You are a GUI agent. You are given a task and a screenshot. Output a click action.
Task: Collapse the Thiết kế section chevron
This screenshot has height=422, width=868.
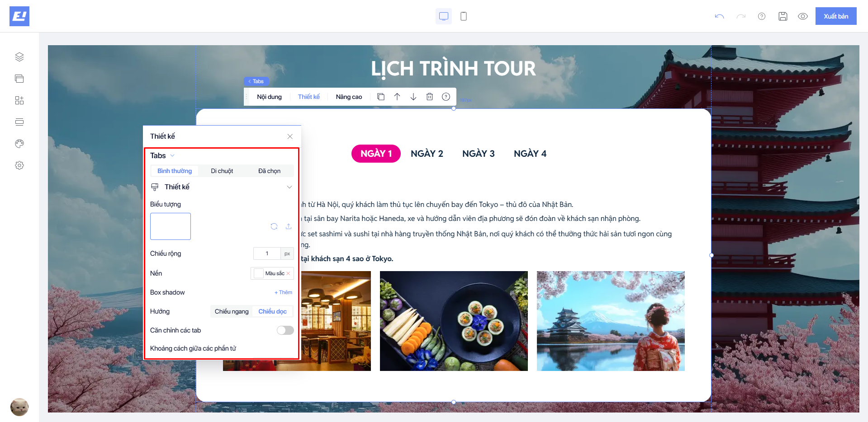click(x=289, y=187)
